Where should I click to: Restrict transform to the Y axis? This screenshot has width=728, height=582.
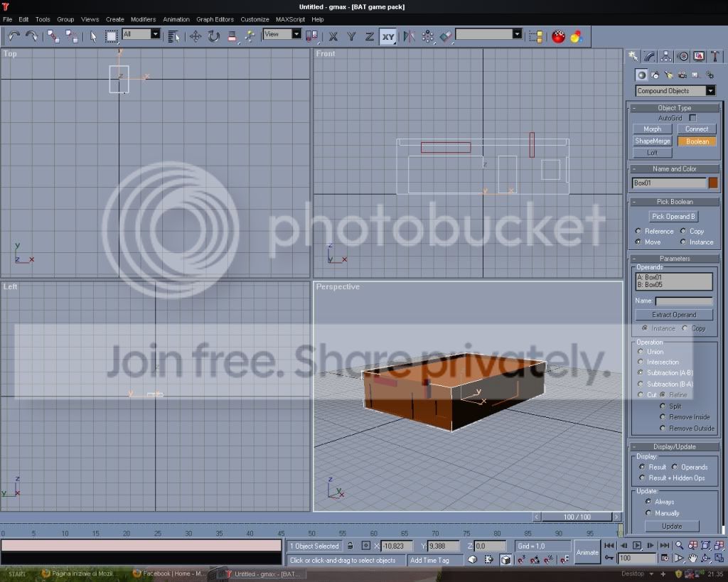[351, 36]
